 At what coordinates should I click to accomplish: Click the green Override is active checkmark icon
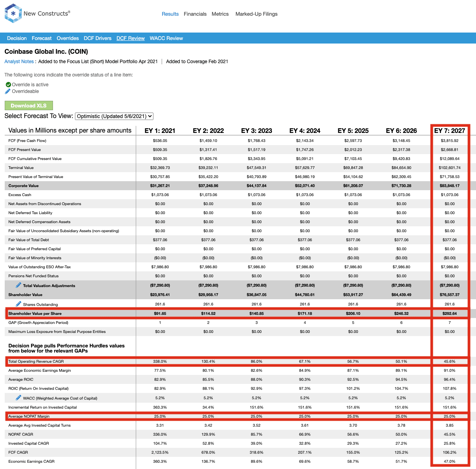click(8, 85)
